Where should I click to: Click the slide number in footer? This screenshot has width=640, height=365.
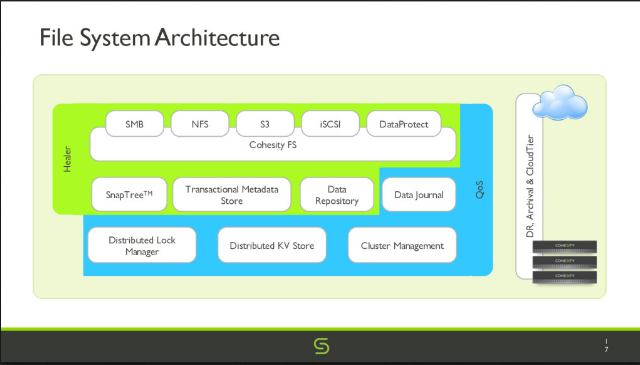click(606, 345)
